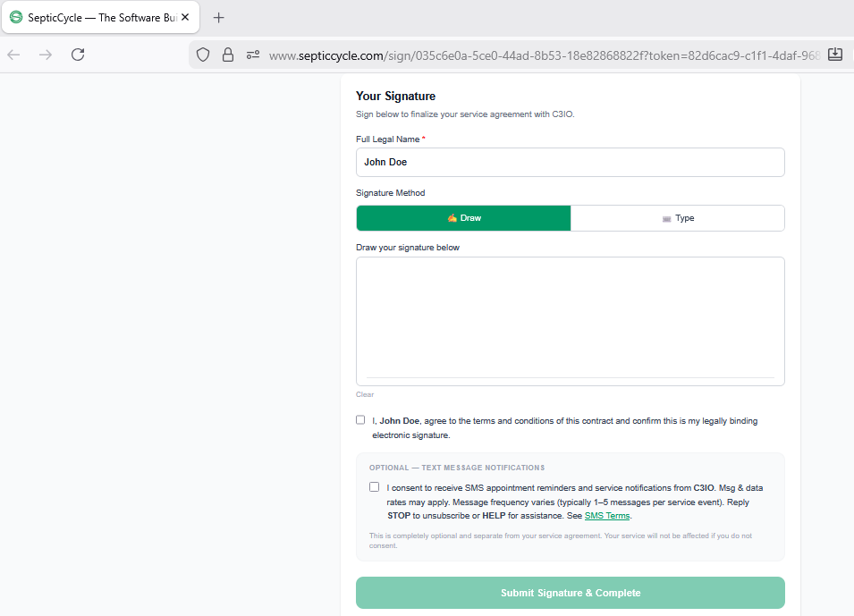Click the install icon in address bar

point(835,55)
